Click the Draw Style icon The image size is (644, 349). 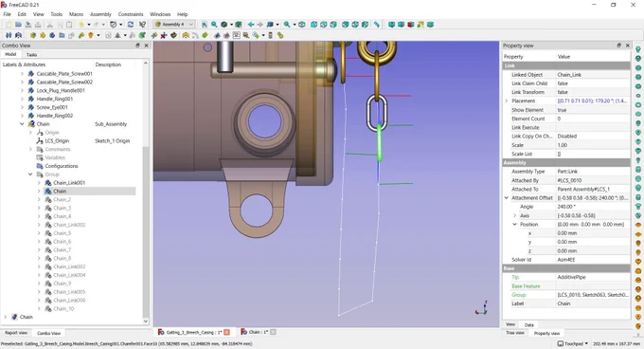[x=224, y=25]
